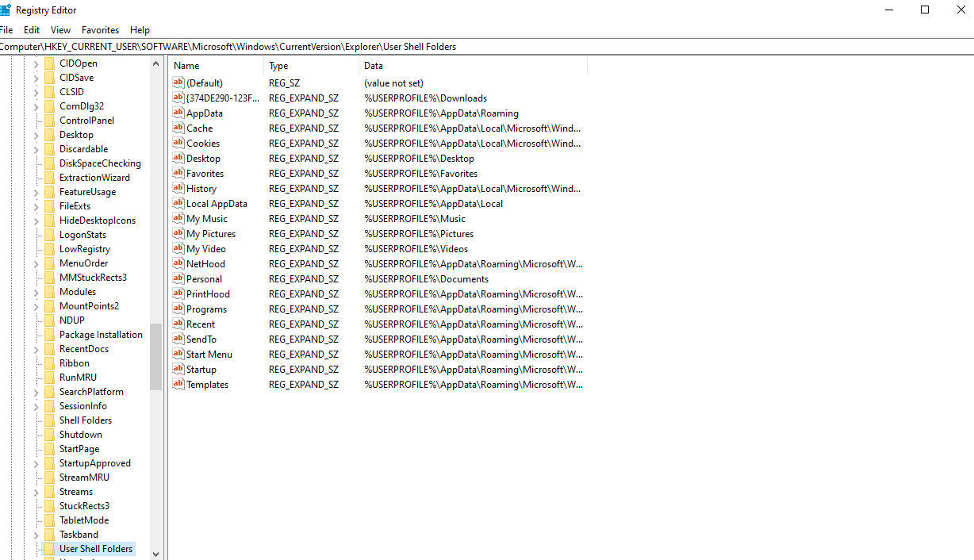This screenshot has width=974, height=560.
Task: Click the string icon of My Pictures value
Action: tap(178, 233)
